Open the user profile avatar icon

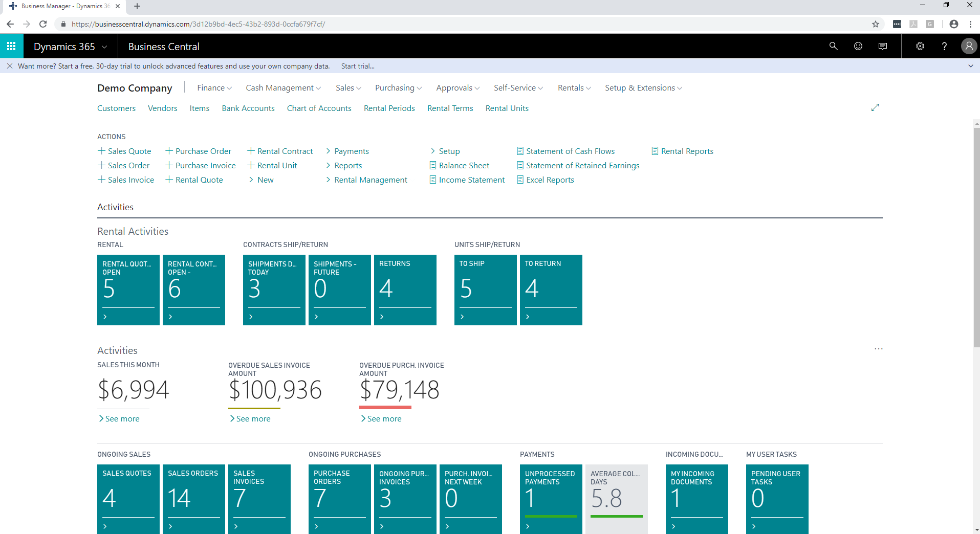point(968,46)
